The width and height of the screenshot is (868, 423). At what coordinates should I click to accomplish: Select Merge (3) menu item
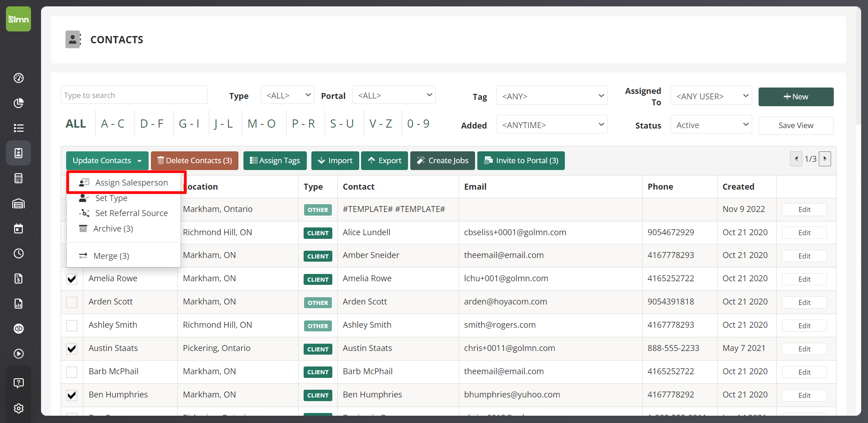[124, 256]
